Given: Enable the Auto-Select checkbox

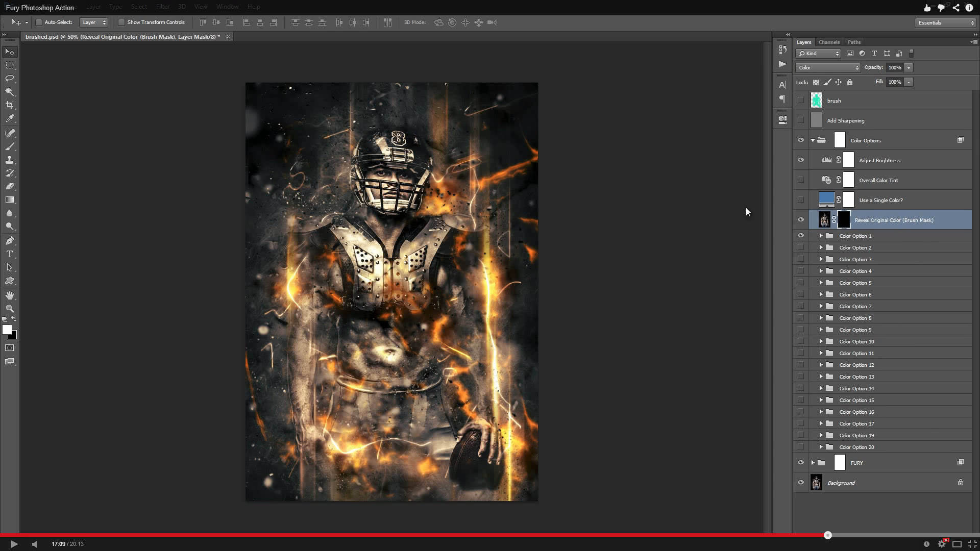Looking at the screenshot, I should (38, 22).
